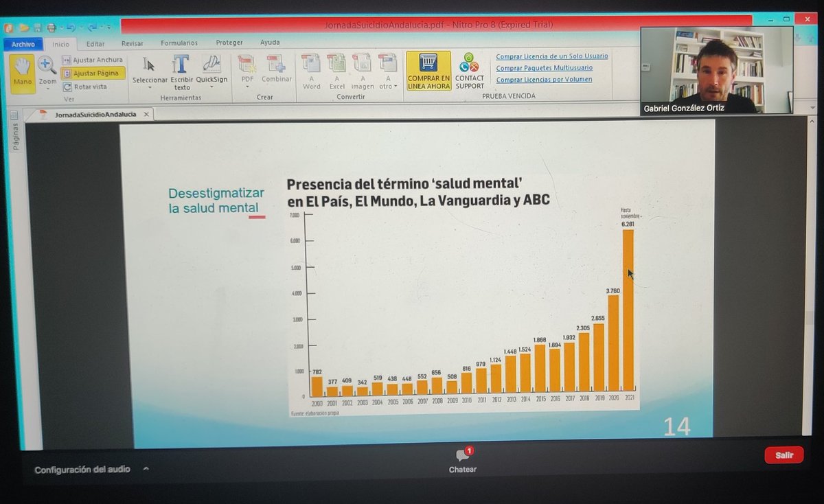Click the save quick-access icon
824x504 pixels.
coord(38,28)
